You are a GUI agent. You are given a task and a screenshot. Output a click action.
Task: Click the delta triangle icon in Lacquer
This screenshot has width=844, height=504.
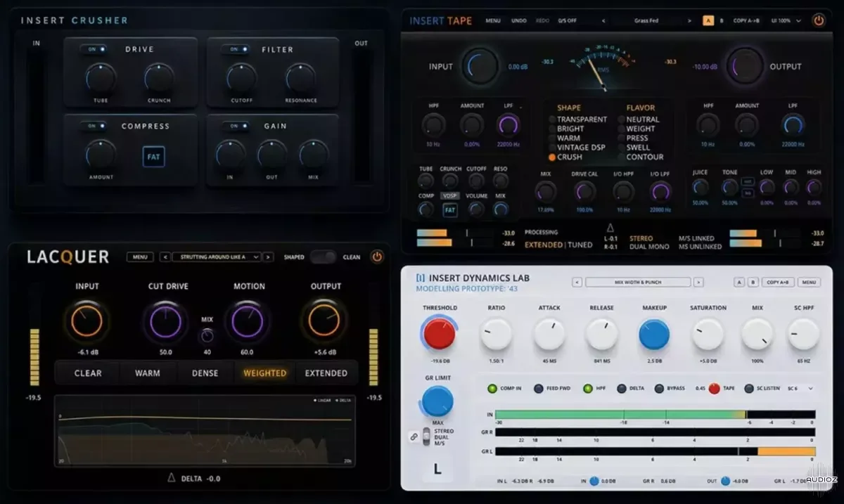point(171,478)
